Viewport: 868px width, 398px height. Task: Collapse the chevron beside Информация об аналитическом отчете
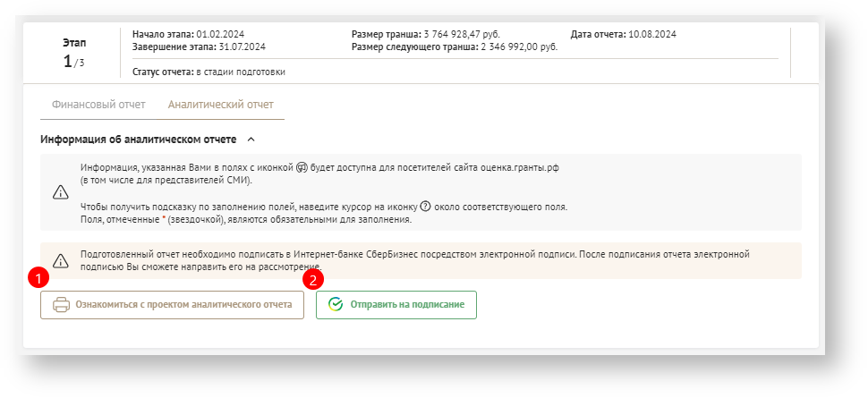(x=251, y=140)
